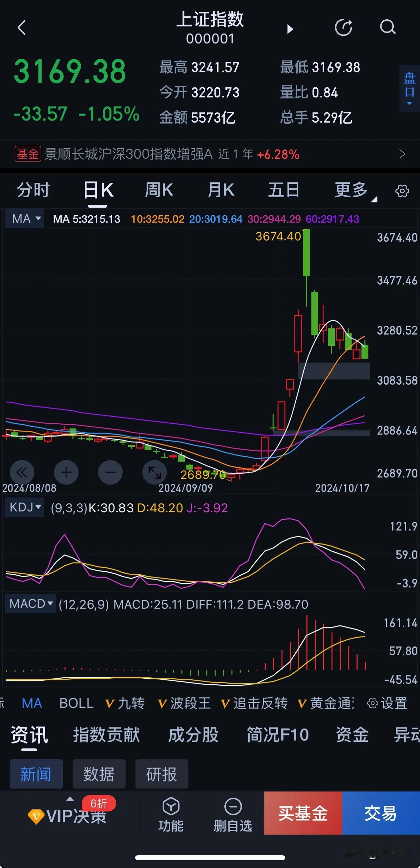Tap the 2024/09/09 date label
This screenshot has height=868, width=420.
(x=186, y=488)
